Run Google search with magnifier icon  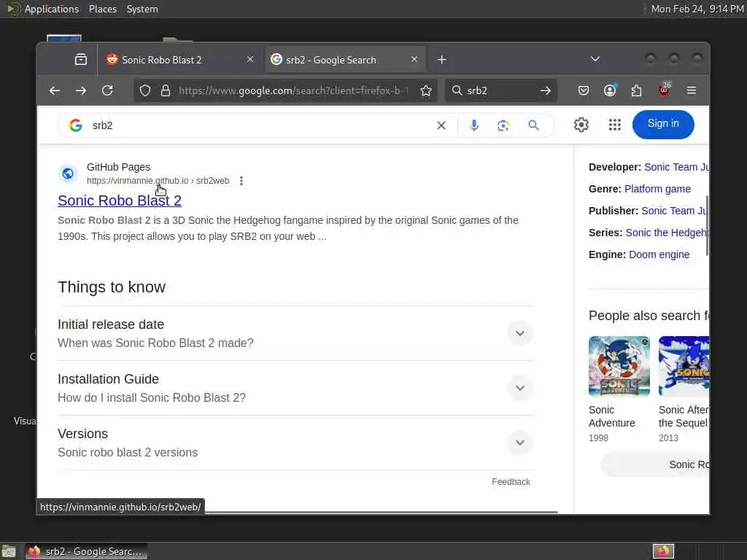coord(533,125)
